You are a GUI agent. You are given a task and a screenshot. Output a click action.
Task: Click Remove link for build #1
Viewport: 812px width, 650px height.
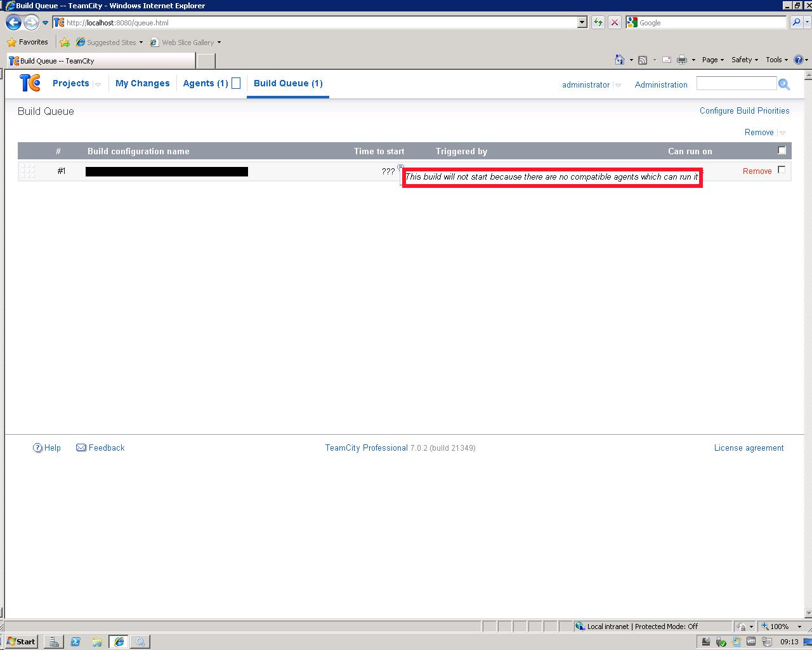(757, 171)
